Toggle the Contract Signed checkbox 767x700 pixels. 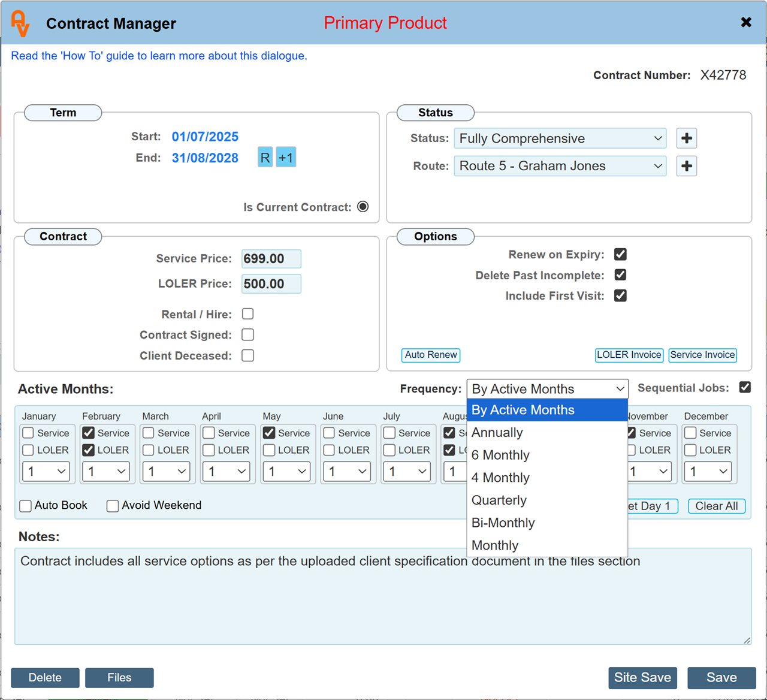pyautogui.click(x=247, y=334)
